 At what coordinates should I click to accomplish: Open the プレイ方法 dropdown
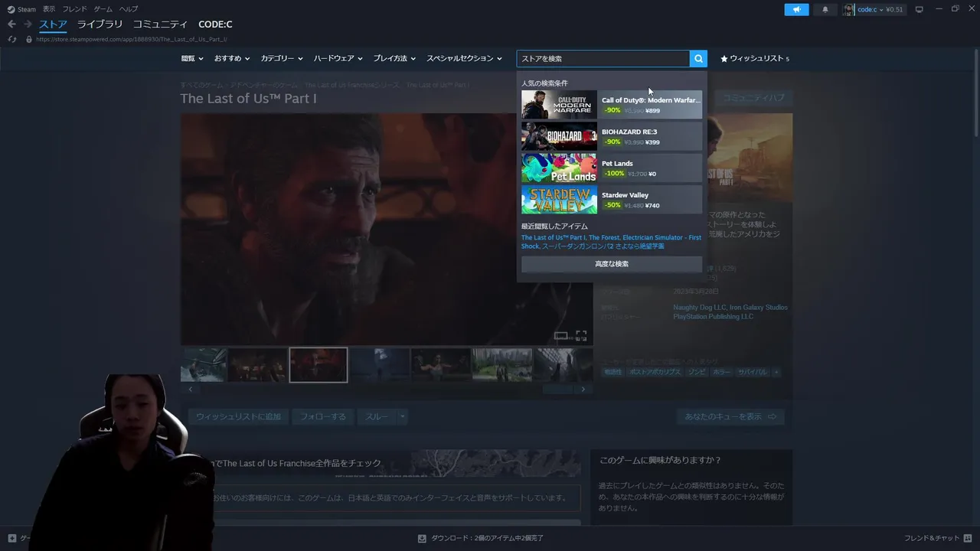[394, 58]
